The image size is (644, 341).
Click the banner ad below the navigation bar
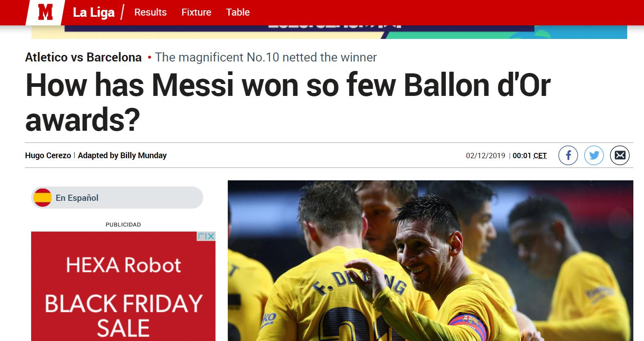click(329, 32)
